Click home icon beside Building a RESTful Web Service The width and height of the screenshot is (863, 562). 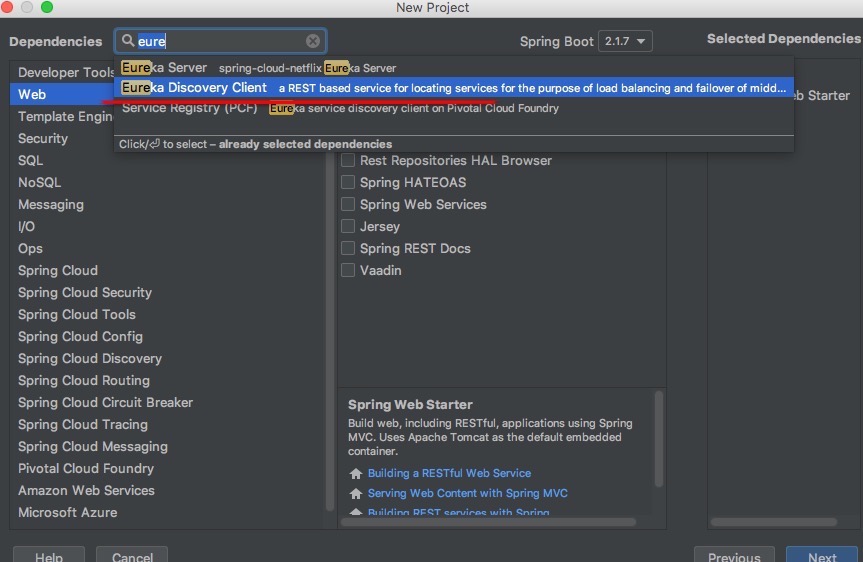(x=355, y=474)
